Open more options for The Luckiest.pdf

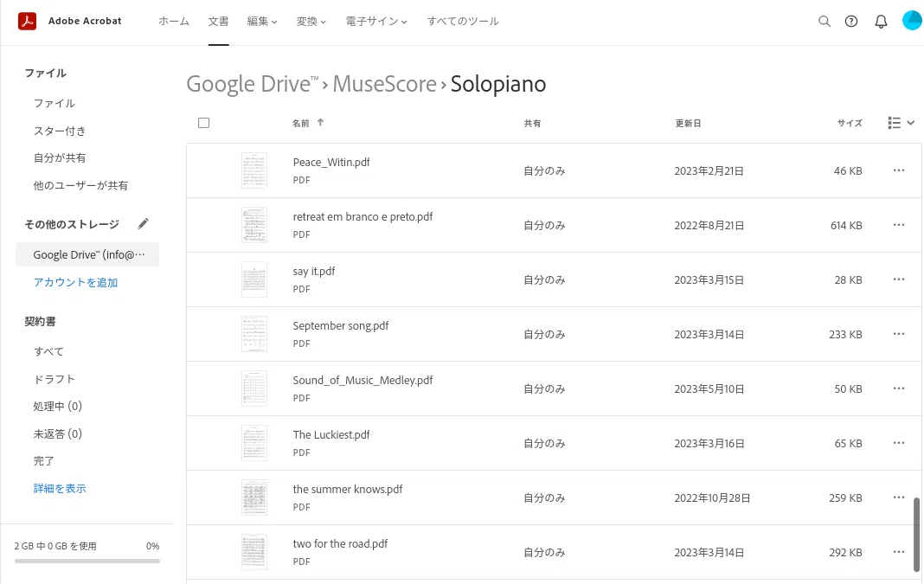click(x=899, y=443)
